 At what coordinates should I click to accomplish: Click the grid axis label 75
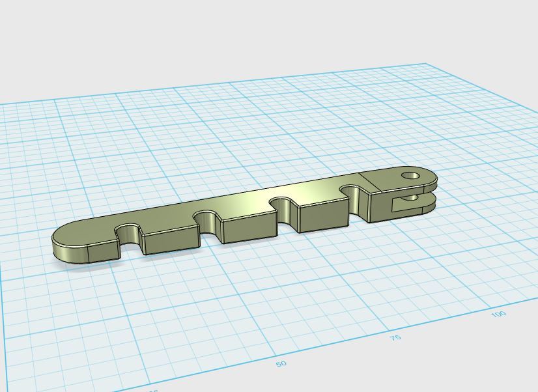coord(395,337)
